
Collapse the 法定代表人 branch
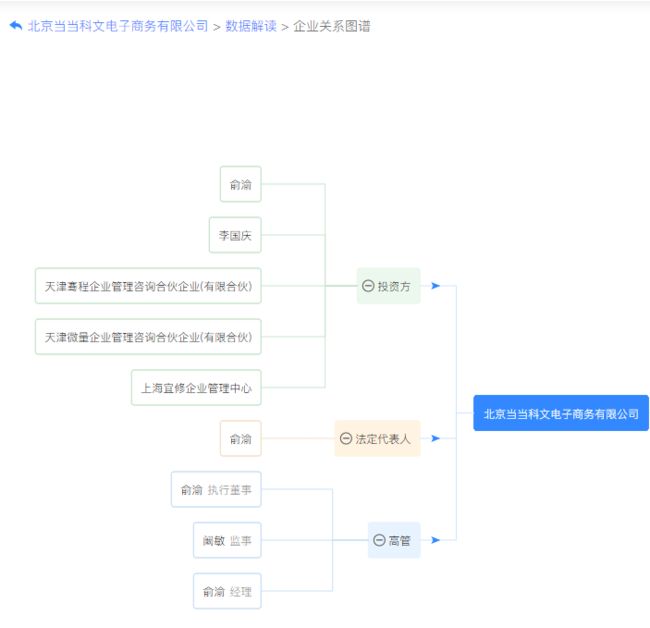[346, 439]
